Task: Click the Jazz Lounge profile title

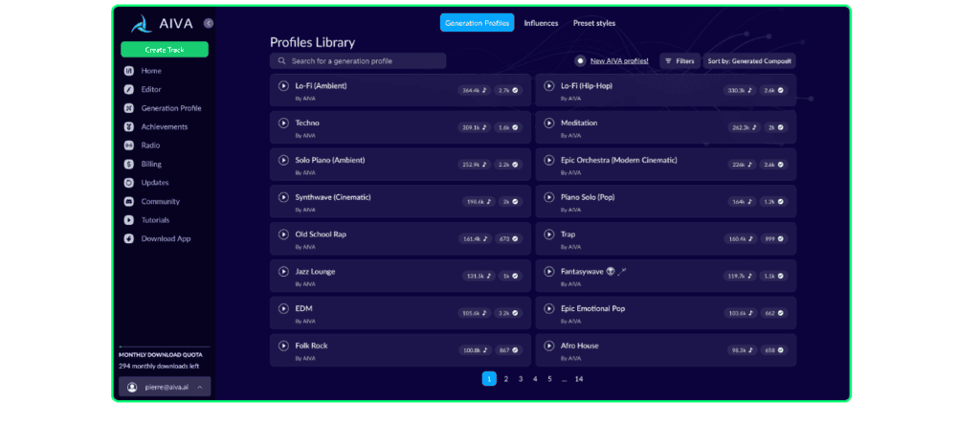Action: coord(315,272)
